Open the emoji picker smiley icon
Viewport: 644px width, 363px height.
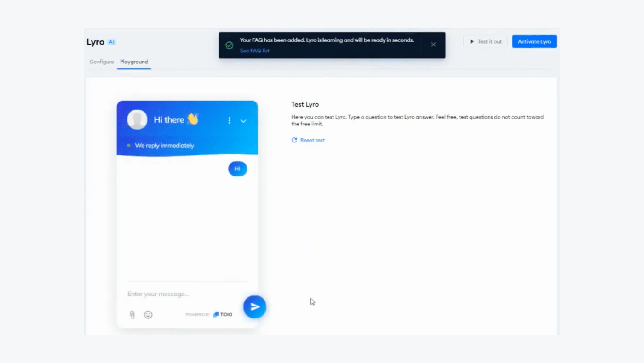(x=148, y=315)
